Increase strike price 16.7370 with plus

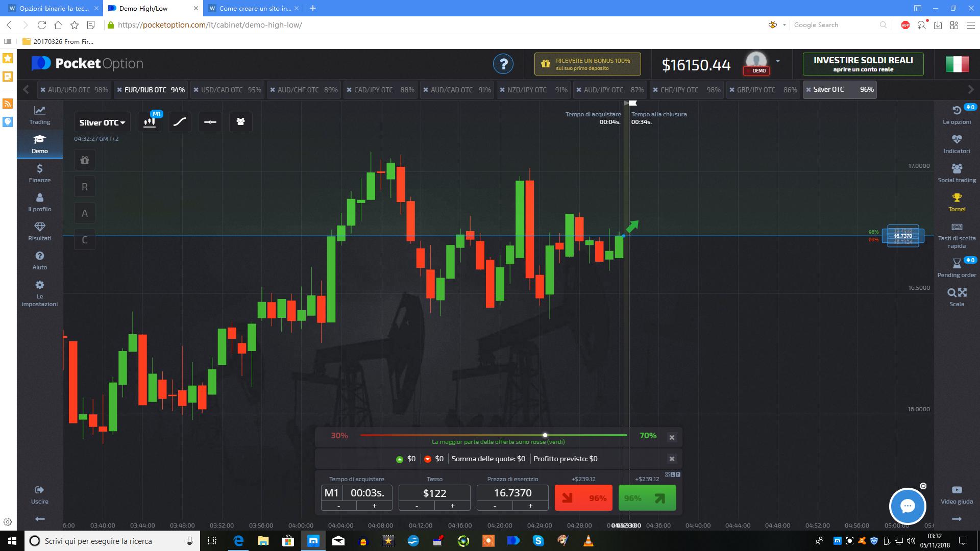coord(530,506)
